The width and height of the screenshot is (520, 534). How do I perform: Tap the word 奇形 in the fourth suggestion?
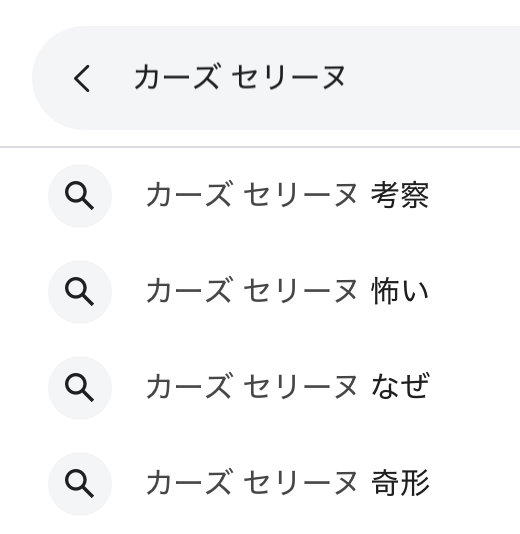[400, 483]
